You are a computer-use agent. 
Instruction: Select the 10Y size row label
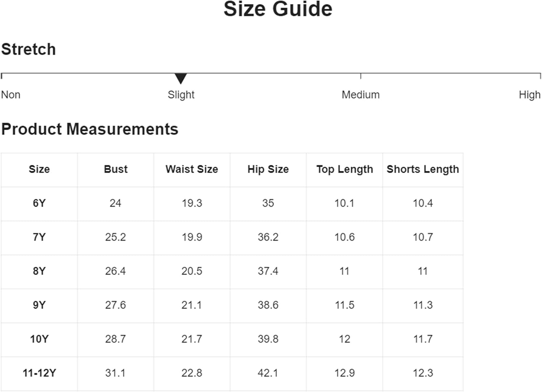pyautogui.click(x=39, y=339)
